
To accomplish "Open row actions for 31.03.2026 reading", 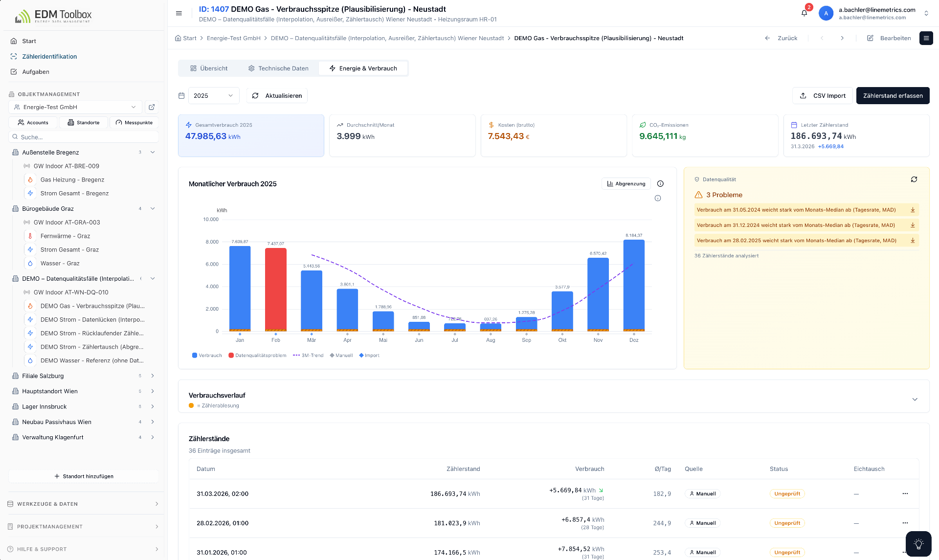I will (x=905, y=493).
